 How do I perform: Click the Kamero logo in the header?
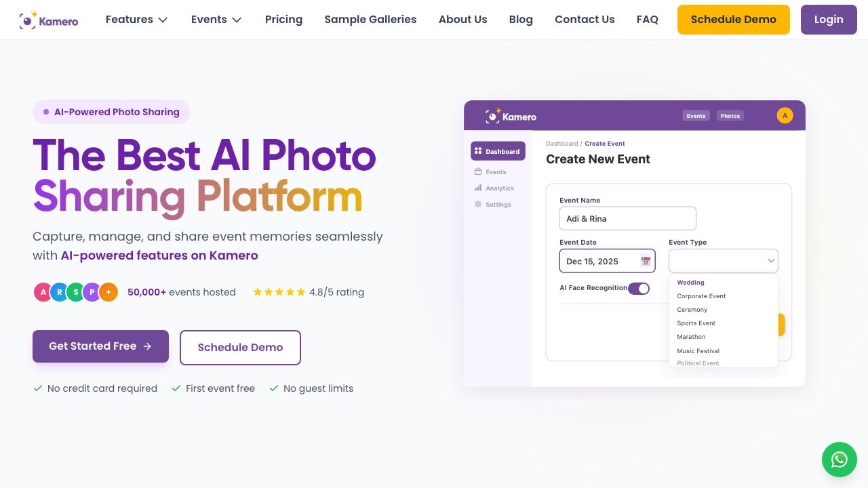tap(49, 20)
